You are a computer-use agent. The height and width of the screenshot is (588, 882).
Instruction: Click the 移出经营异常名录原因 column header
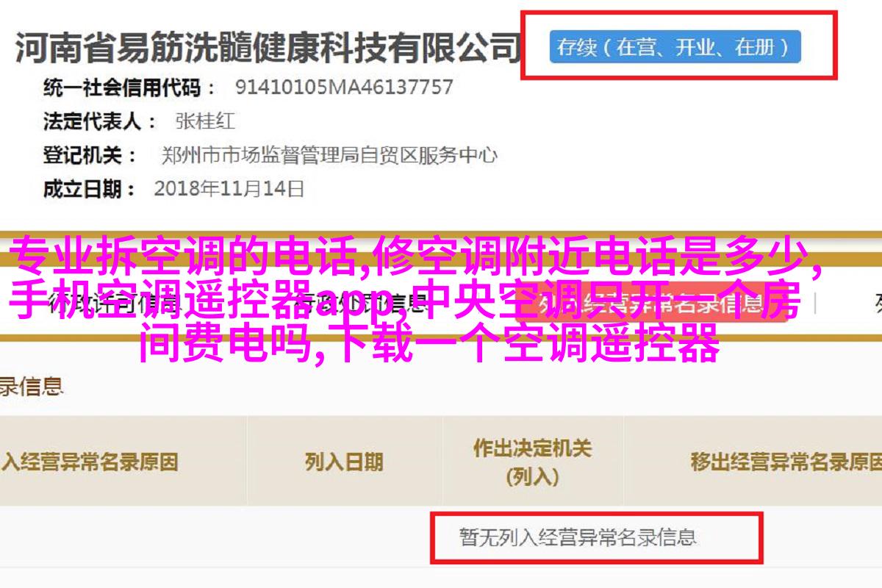(x=785, y=462)
